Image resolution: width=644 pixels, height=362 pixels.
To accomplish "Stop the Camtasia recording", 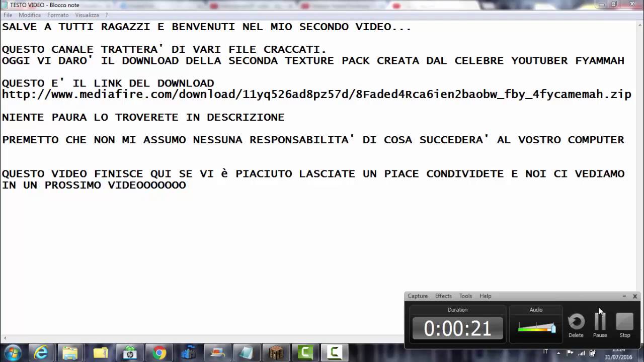I will coord(625,325).
